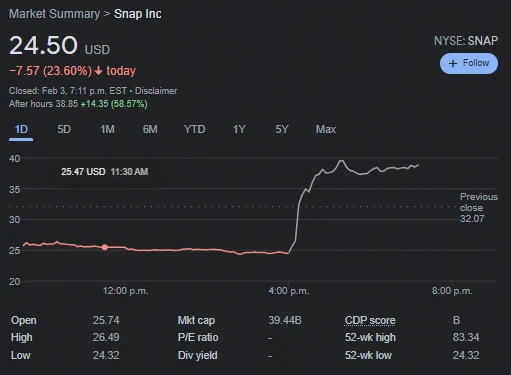Image resolution: width=511 pixels, height=375 pixels.
Task: Click the 20 y-axis label
Action: [15, 282]
